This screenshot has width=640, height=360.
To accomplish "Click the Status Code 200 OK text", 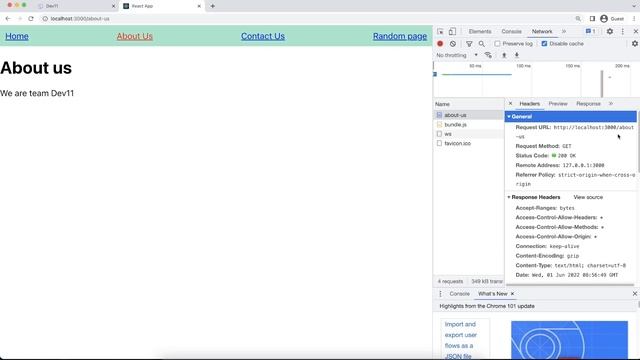I will point(546,156).
